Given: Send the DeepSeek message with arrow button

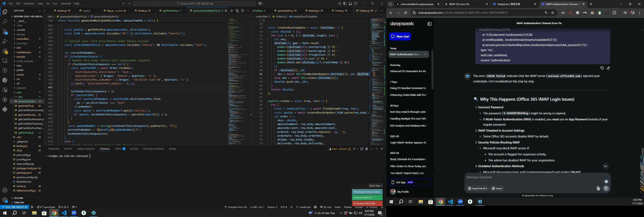Looking at the screenshot, I should click(x=606, y=188).
